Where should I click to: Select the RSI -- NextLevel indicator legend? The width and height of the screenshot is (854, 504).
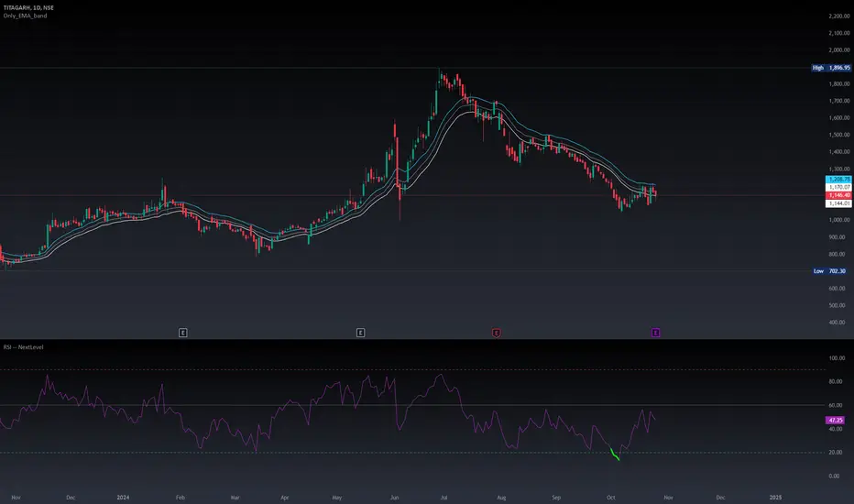[24, 347]
